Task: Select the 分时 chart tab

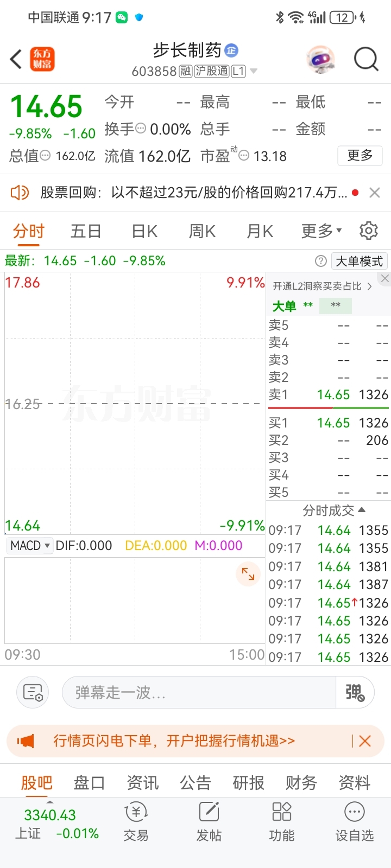Action: click(x=29, y=231)
